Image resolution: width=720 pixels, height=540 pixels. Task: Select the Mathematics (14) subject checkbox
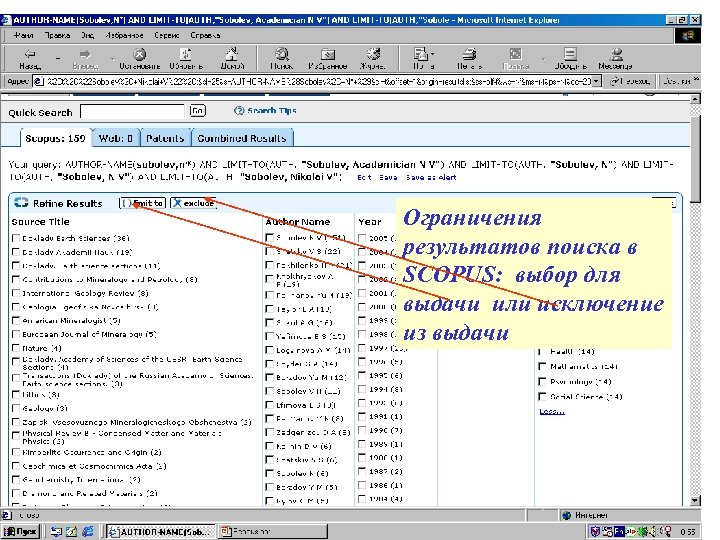pos(542,366)
